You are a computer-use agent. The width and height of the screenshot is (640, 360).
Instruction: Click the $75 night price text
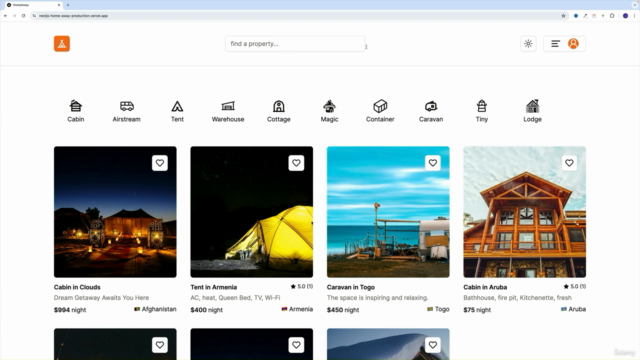click(477, 310)
